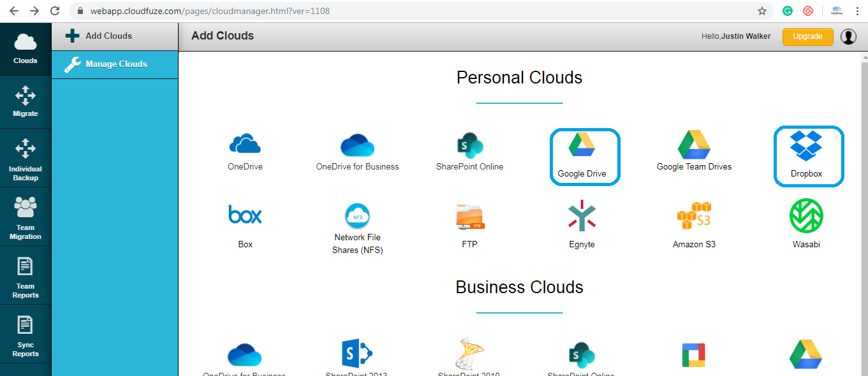The height and width of the screenshot is (376, 868).
Task: Select the red-blue-yellow-green square icon under Business Clouds
Action: pyautogui.click(x=693, y=356)
